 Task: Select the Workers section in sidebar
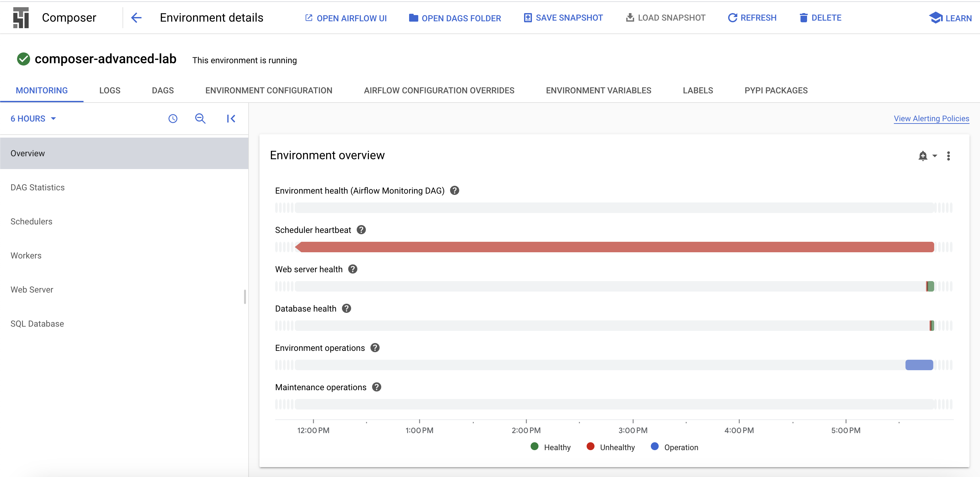[x=26, y=255]
